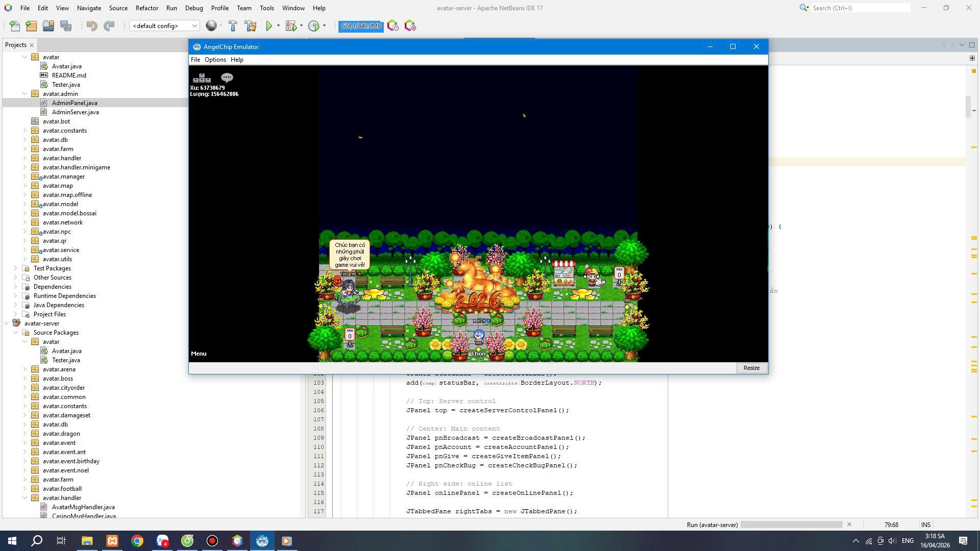
Task: Click the New File toolbar icon
Action: coord(15,26)
